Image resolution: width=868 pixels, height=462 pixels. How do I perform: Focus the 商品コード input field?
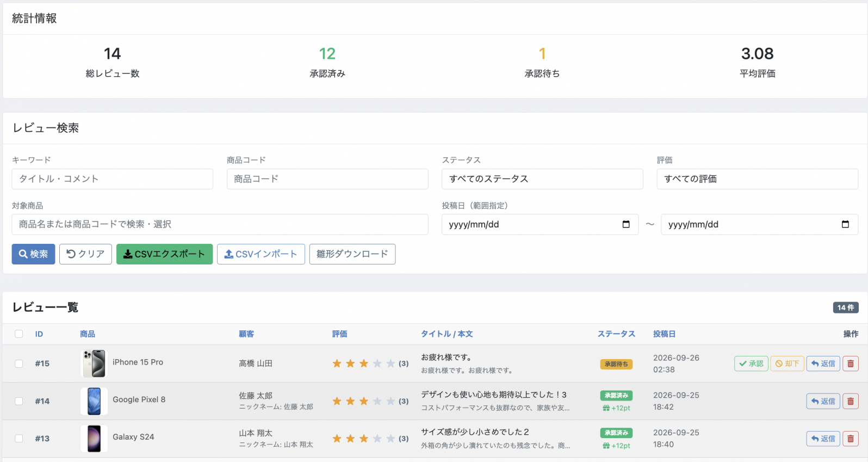327,179
